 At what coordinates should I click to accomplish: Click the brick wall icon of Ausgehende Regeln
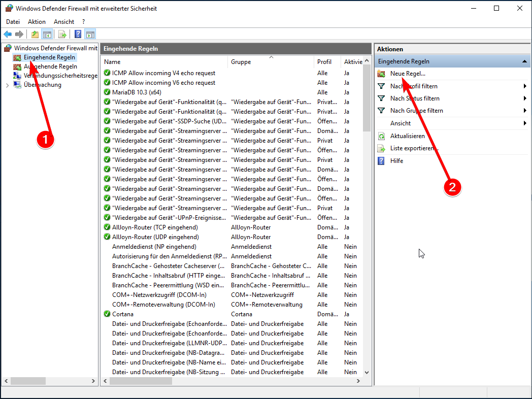[17, 66]
